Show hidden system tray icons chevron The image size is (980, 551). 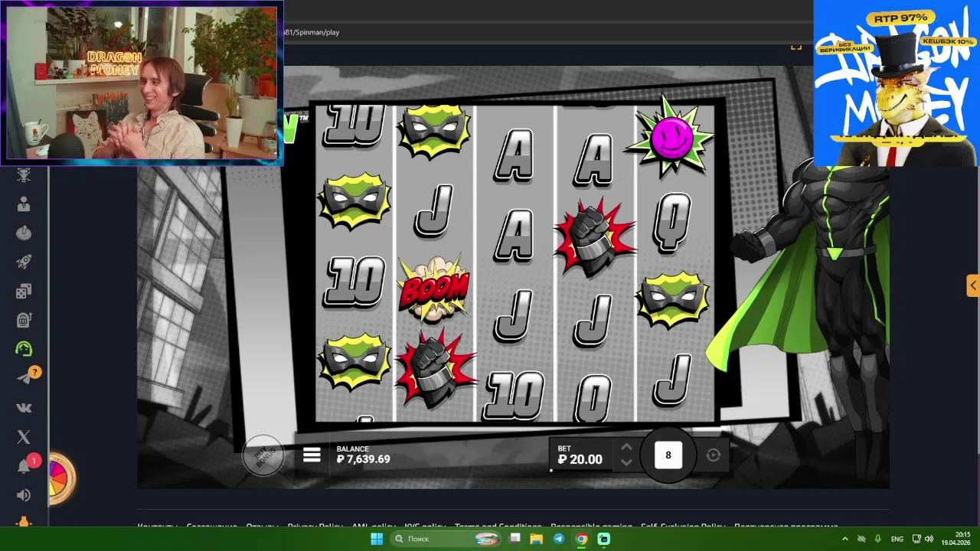(x=845, y=539)
